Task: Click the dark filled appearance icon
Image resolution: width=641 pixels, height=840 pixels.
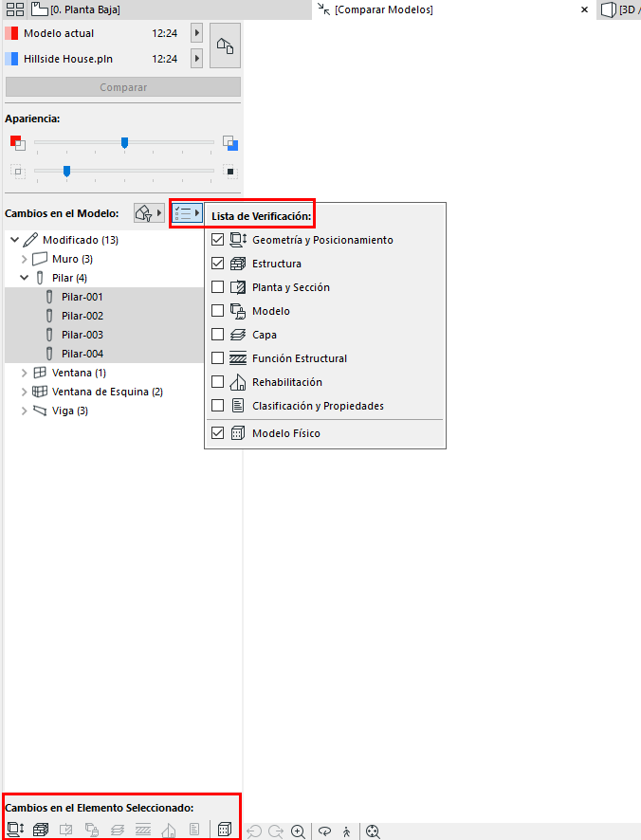Action: tap(230, 172)
